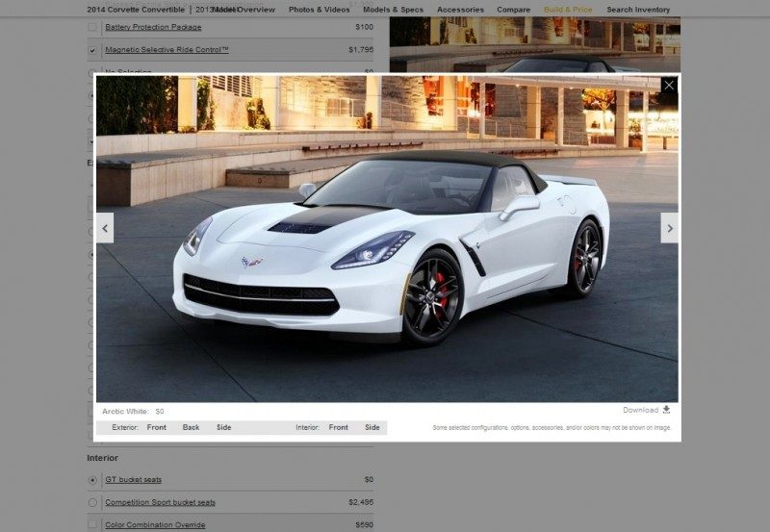Open Battery Protection Package link
The width and height of the screenshot is (770, 532).
tap(153, 27)
